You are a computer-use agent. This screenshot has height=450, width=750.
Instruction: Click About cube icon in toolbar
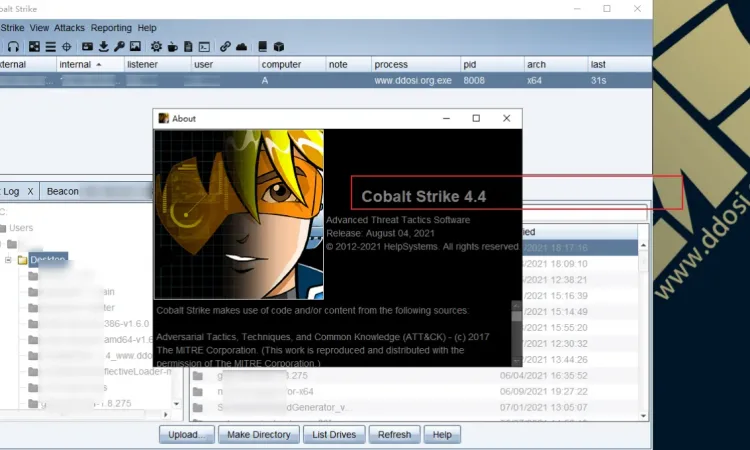coord(279,46)
